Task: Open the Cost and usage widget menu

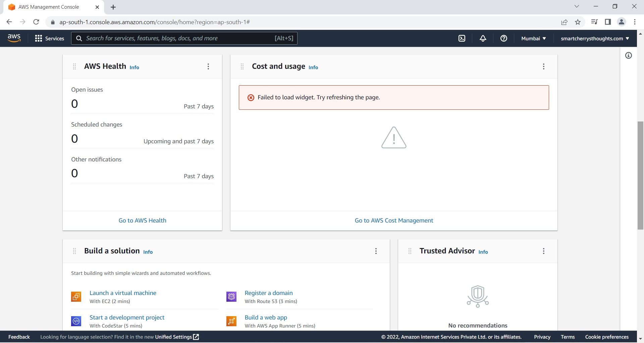Action: click(x=543, y=66)
